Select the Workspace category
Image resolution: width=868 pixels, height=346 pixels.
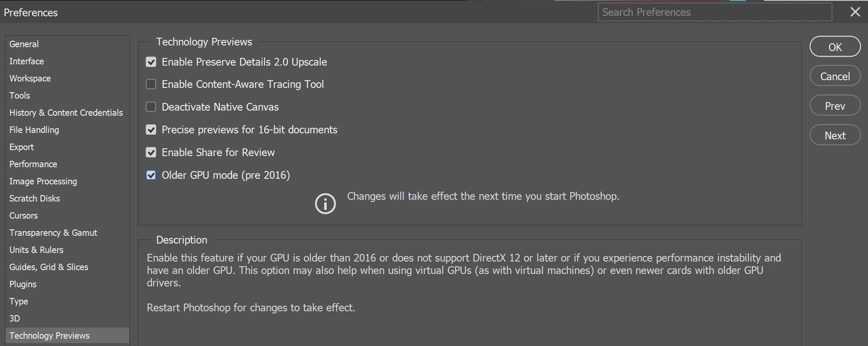point(67,78)
